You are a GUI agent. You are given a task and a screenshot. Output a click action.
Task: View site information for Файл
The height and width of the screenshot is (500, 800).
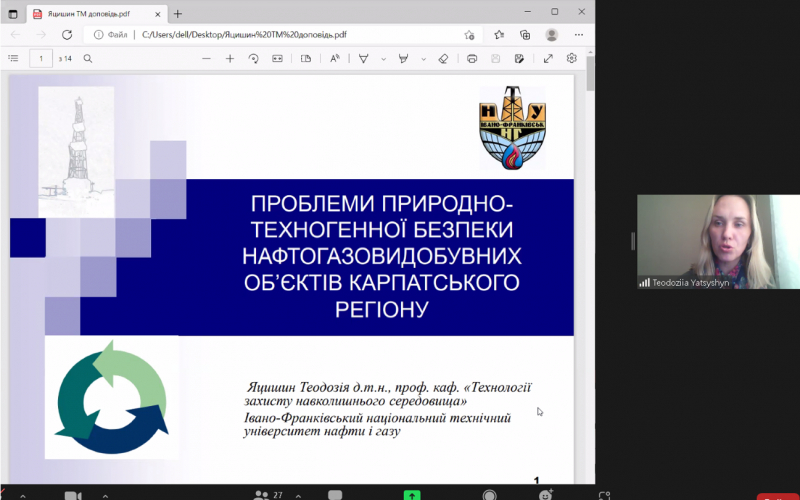click(x=111, y=35)
